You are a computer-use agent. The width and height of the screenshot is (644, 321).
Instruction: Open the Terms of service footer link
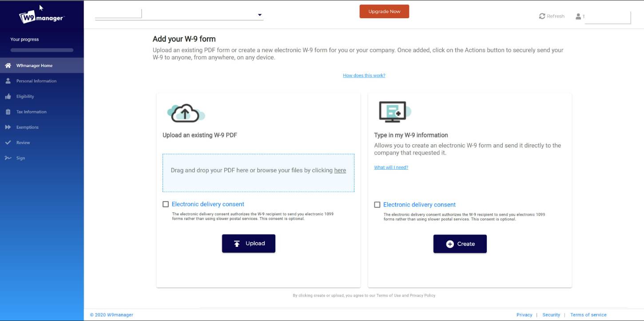point(588,315)
